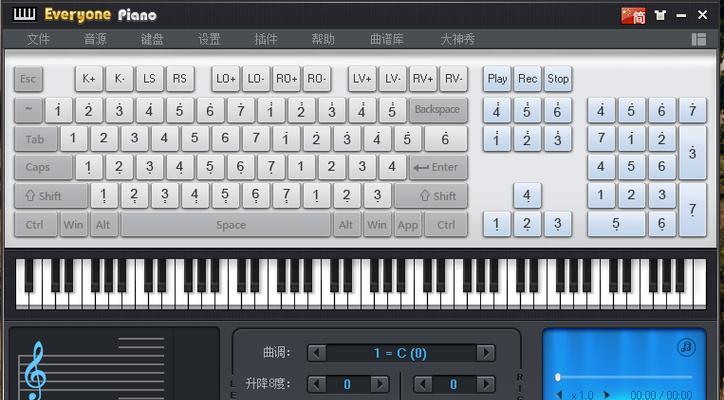
Task: Decrease right volume with RV-
Action: point(454,79)
